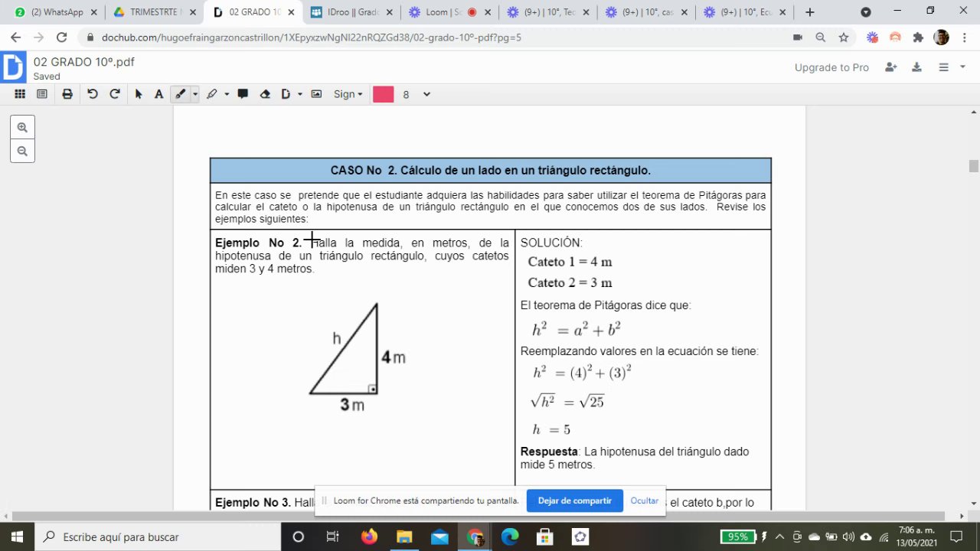This screenshot has width=980, height=551.
Task: Open Microsoft Edge from the taskbar
Action: (510, 536)
